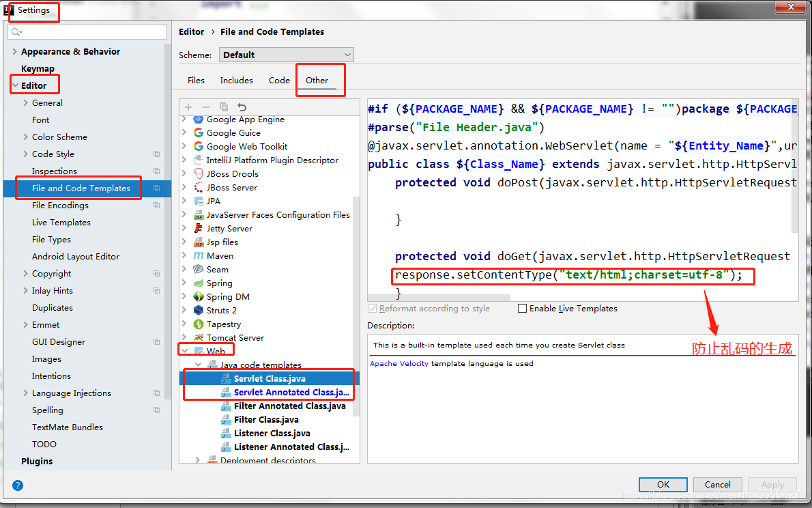Open the Scheme Default dropdown
The width and height of the screenshot is (812, 508).
(287, 55)
